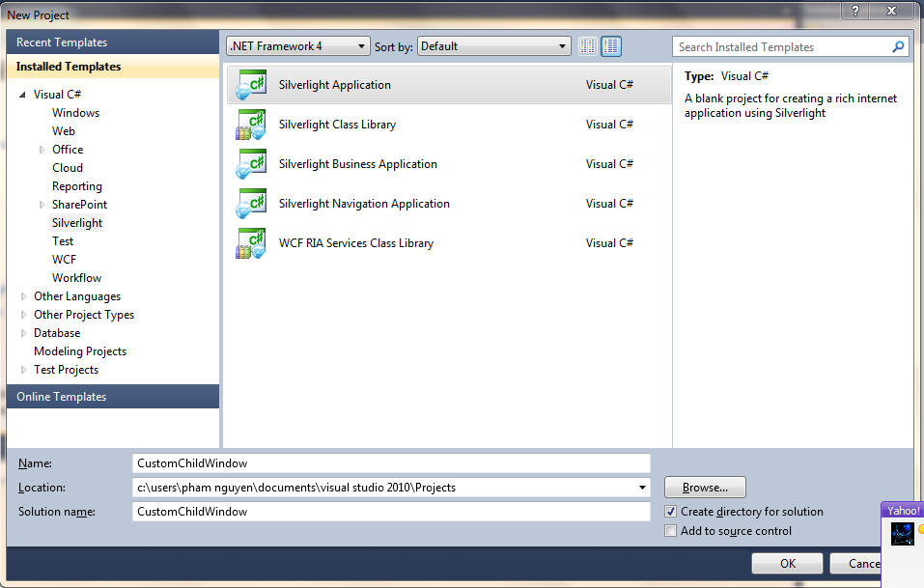Click the WCF RIA Services Class Library icon
This screenshot has height=588, width=924.
tap(250, 243)
